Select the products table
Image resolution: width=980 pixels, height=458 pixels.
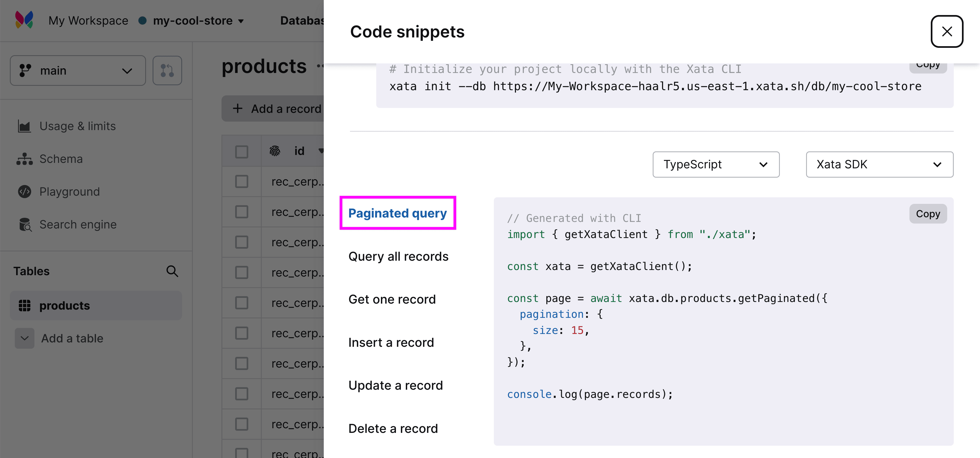pyautogui.click(x=96, y=306)
